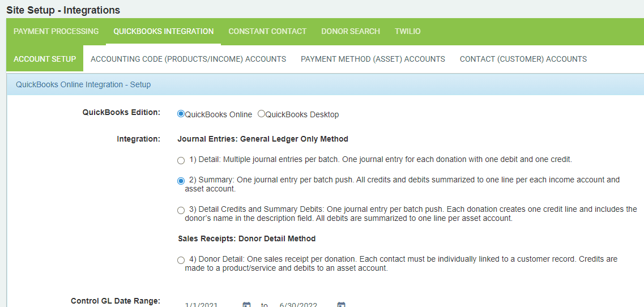Click the Site Setup - Integrations title
Viewport: 644px width, 307px height.
click(63, 10)
